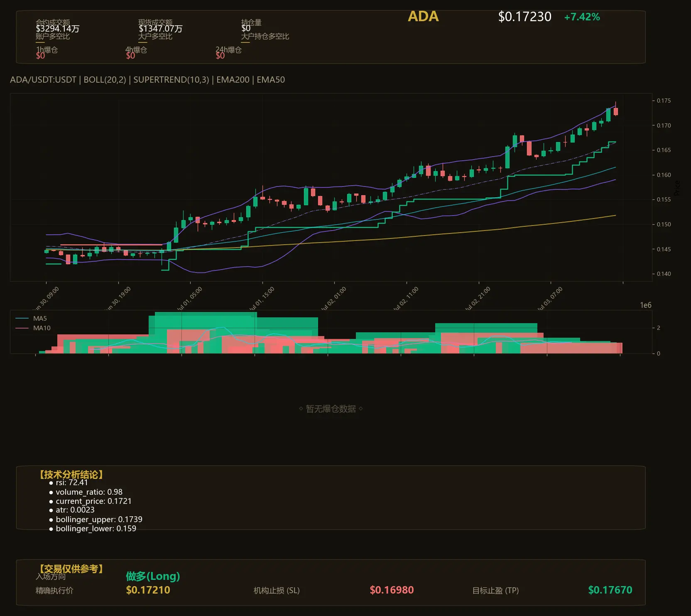Click the +7.42% change value
This screenshot has height=616, width=691.
click(x=582, y=17)
